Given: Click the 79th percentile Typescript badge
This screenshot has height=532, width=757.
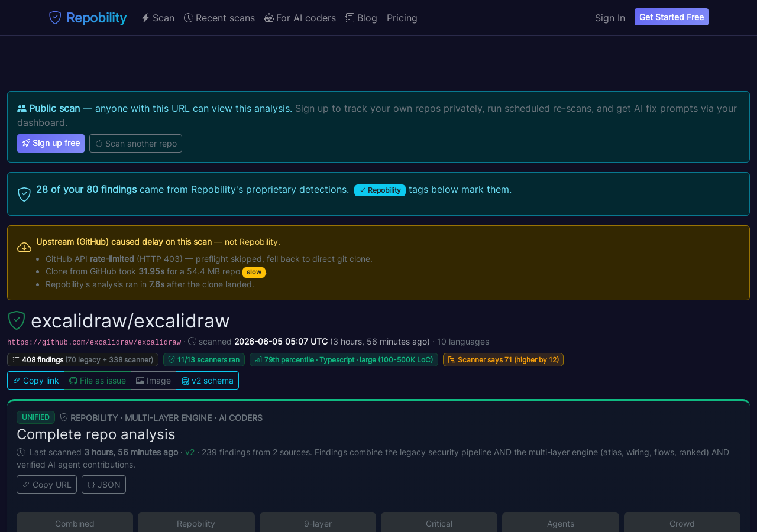Looking at the screenshot, I should point(344,359).
